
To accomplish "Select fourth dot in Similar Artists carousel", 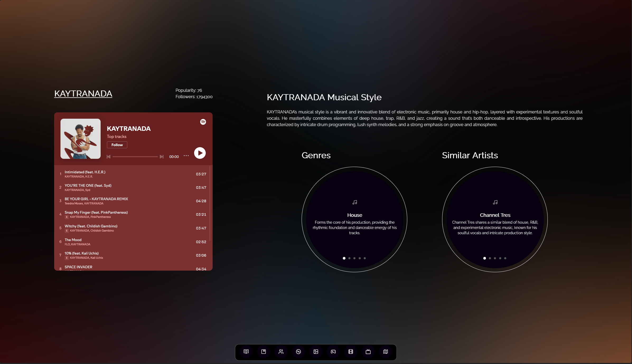I will 500,258.
